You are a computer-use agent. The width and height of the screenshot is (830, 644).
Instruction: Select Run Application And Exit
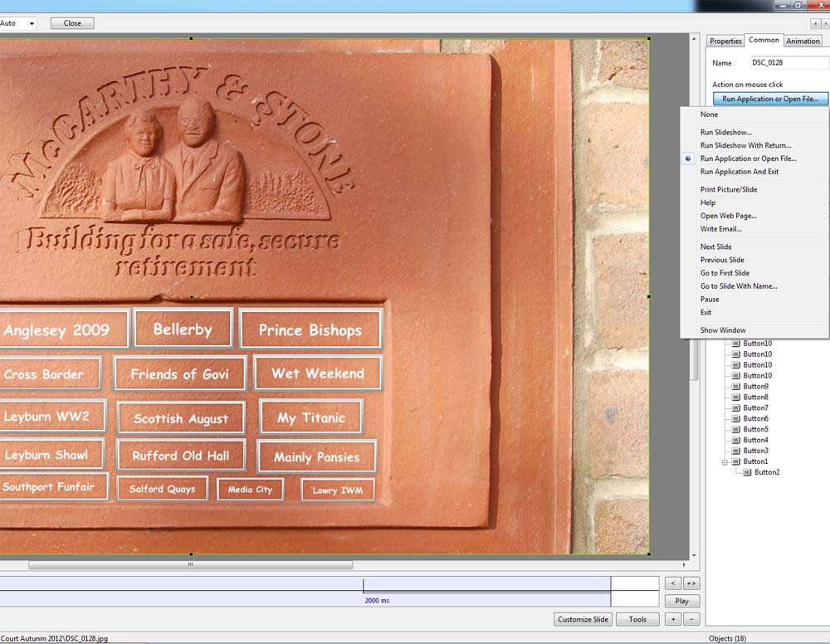[x=739, y=172]
